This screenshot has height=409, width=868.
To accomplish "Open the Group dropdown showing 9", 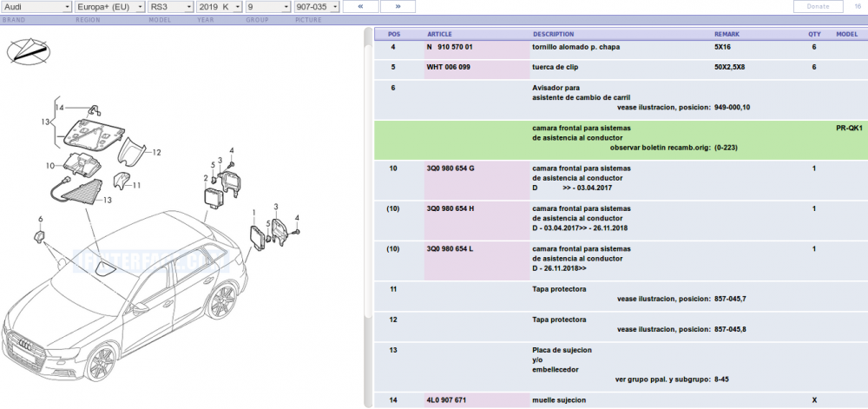I will [x=268, y=7].
